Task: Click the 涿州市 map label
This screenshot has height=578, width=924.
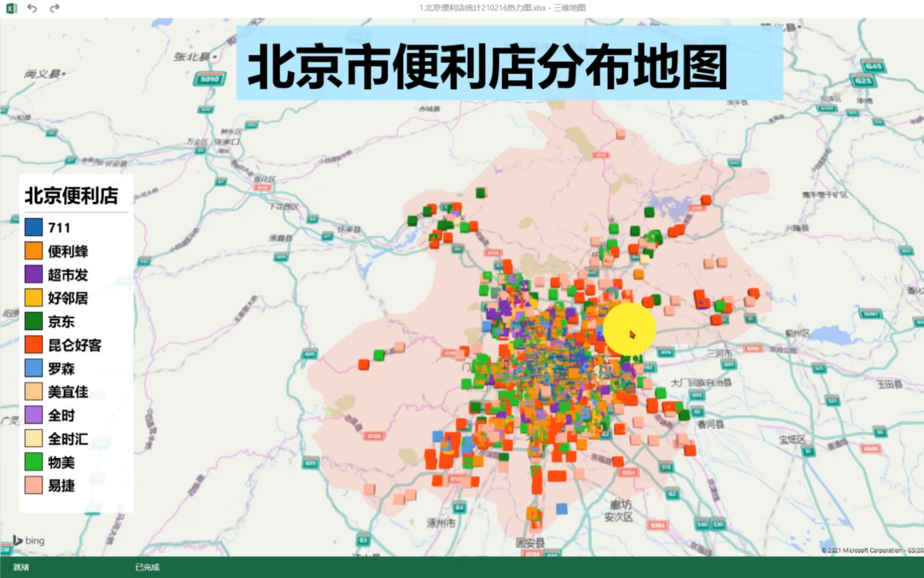Action: tap(441, 523)
